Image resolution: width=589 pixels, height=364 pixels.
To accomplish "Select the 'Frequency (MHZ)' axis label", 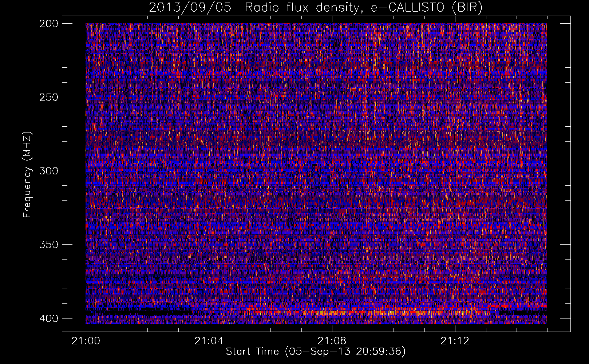I will tap(27, 174).
